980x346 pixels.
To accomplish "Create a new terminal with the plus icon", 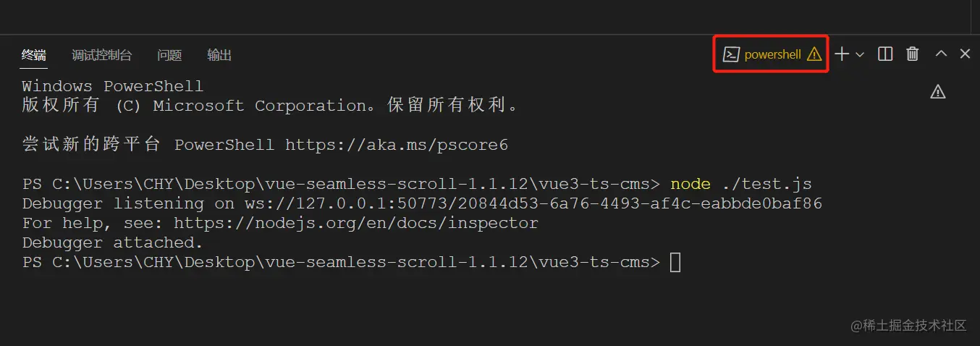I will pyautogui.click(x=841, y=54).
